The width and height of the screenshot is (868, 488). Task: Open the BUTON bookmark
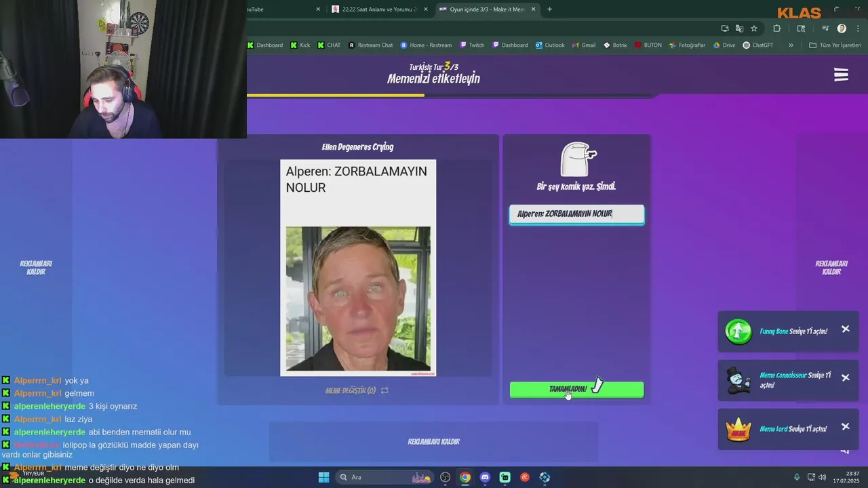[648, 45]
